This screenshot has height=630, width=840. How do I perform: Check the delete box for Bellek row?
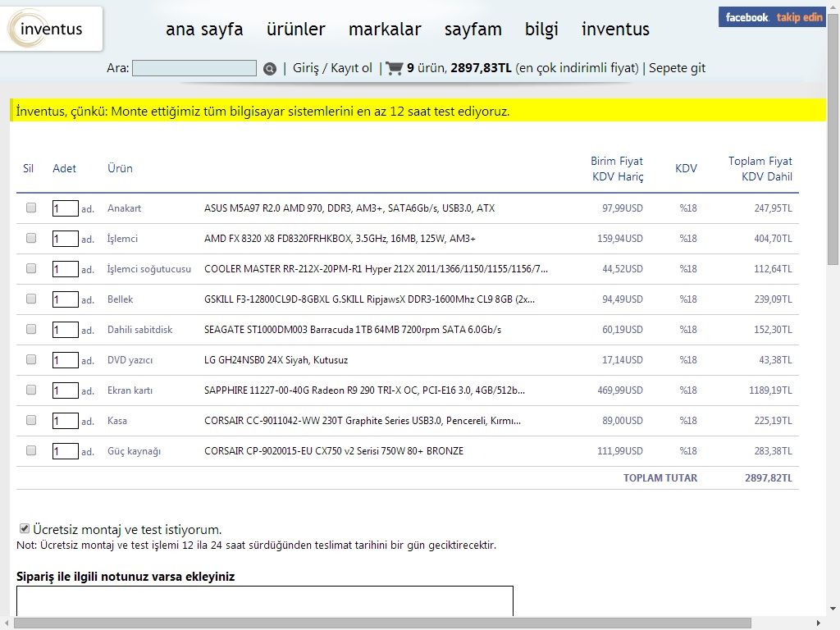tap(31, 299)
